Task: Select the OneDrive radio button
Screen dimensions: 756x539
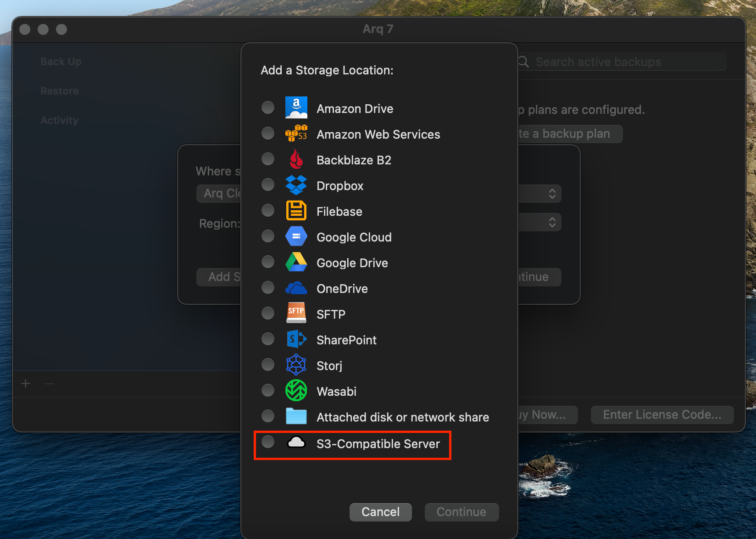Action: (x=268, y=287)
